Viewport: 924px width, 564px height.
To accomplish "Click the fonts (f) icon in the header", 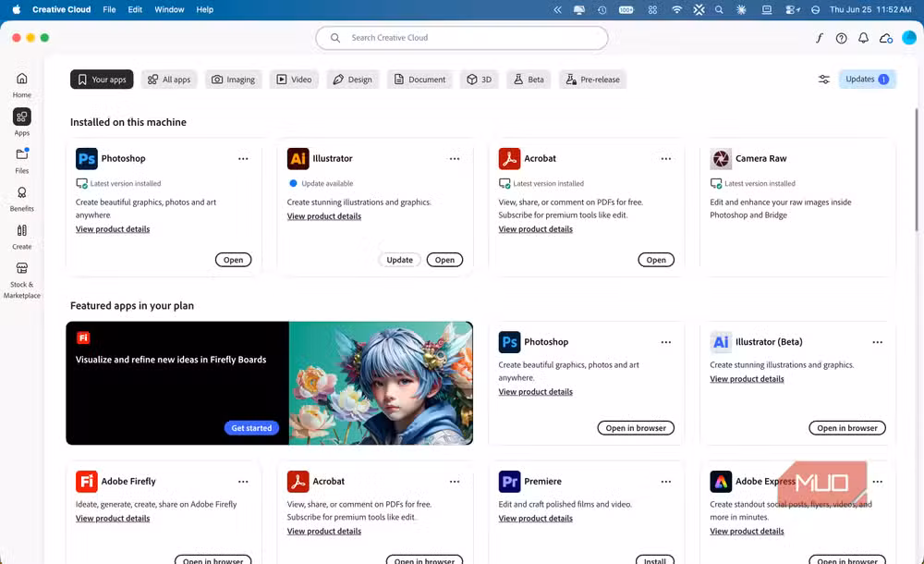I will [819, 38].
